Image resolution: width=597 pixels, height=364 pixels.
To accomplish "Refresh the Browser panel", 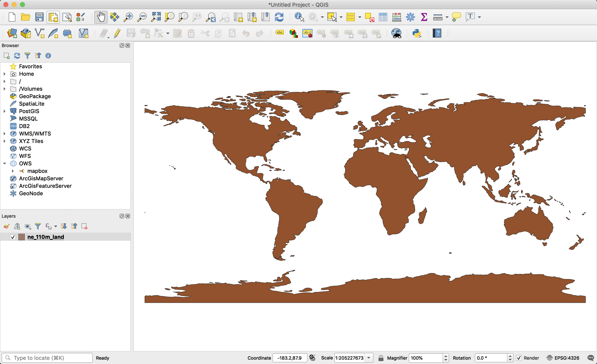I will click(17, 56).
